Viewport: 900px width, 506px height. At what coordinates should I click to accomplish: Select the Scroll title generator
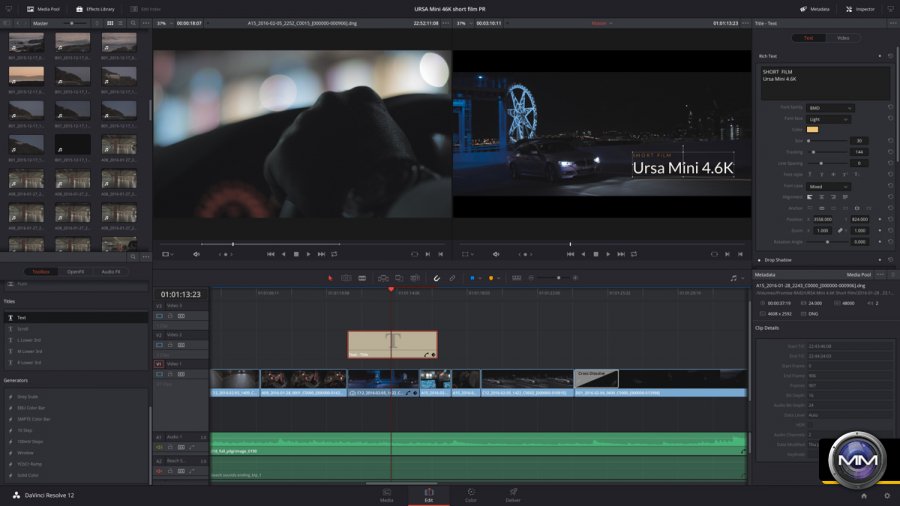(76, 329)
